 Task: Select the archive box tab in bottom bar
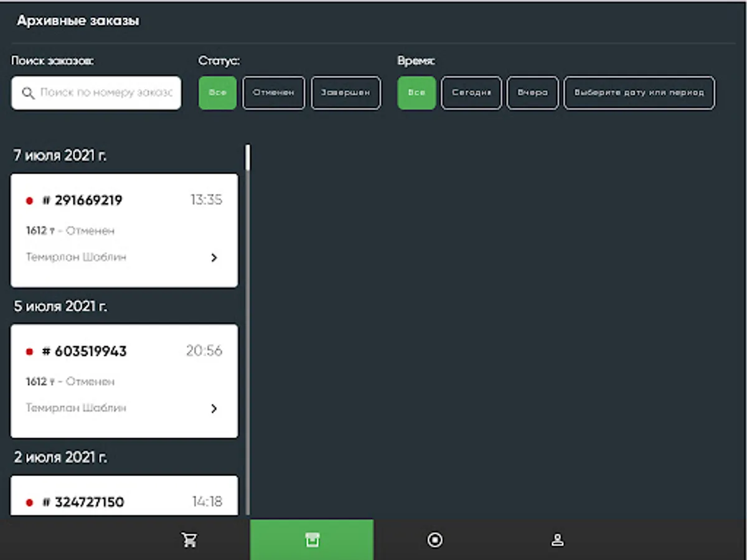coord(312,539)
